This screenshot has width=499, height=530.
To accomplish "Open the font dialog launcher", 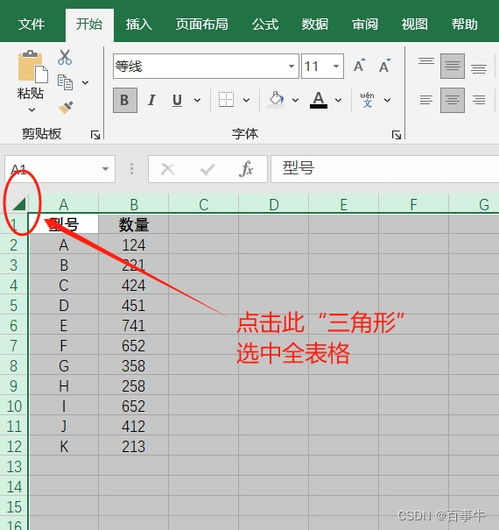I will tap(396, 135).
